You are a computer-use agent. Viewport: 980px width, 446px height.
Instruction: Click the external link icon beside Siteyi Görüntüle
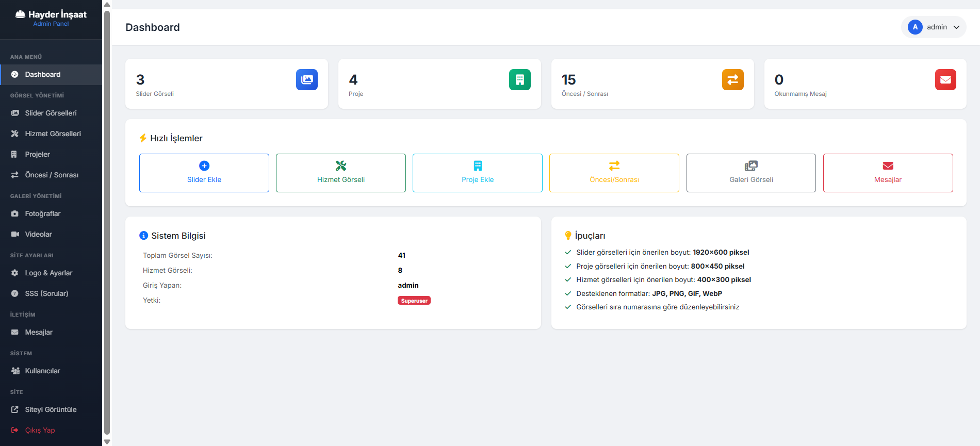(15, 409)
